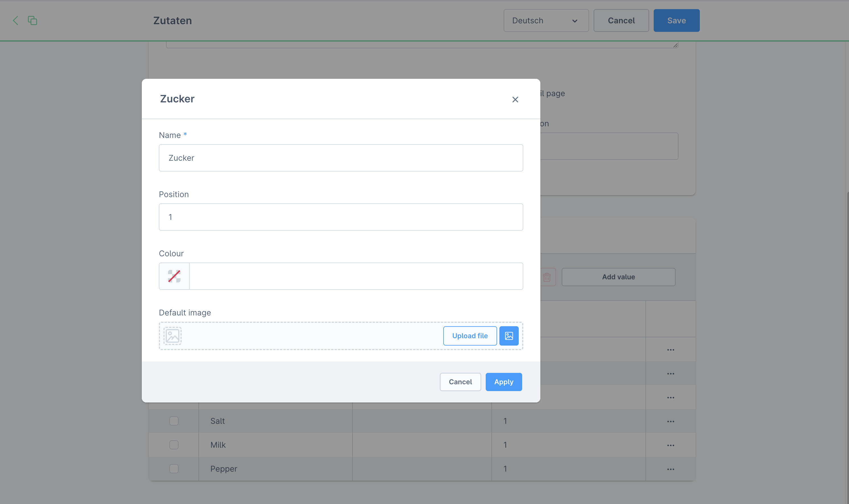
Task: Click the back arrow icon
Action: [x=16, y=20]
